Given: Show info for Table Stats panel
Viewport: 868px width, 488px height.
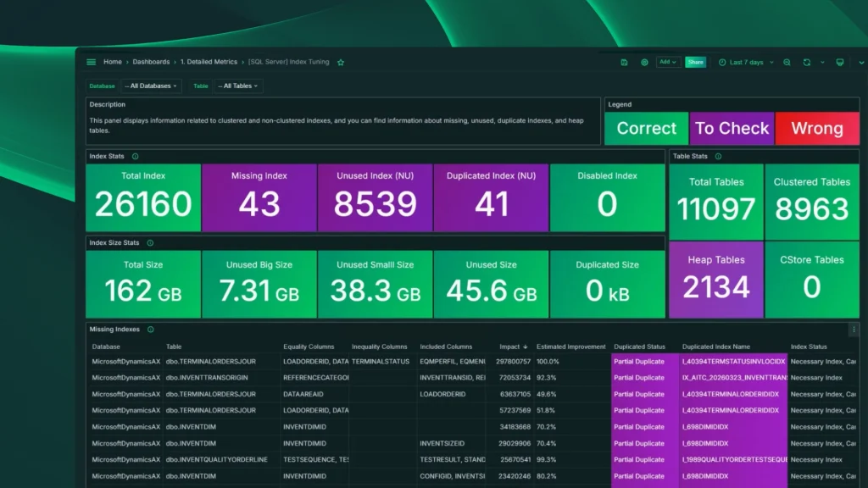Looking at the screenshot, I should point(718,157).
